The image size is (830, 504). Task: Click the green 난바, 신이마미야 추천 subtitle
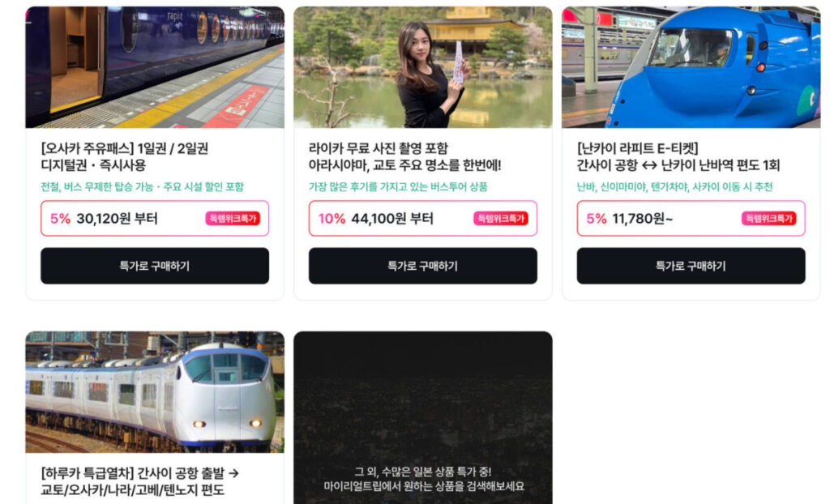[x=675, y=187]
